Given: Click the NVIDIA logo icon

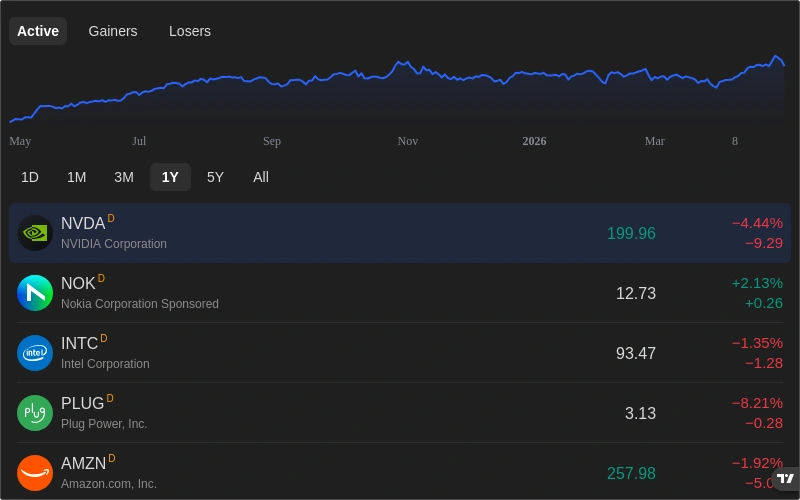Looking at the screenshot, I should pyautogui.click(x=35, y=233).
